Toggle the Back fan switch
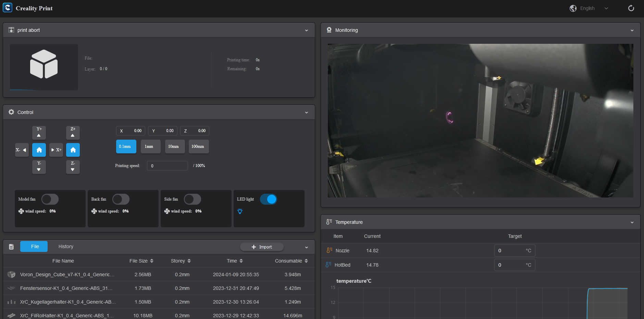 121,199
